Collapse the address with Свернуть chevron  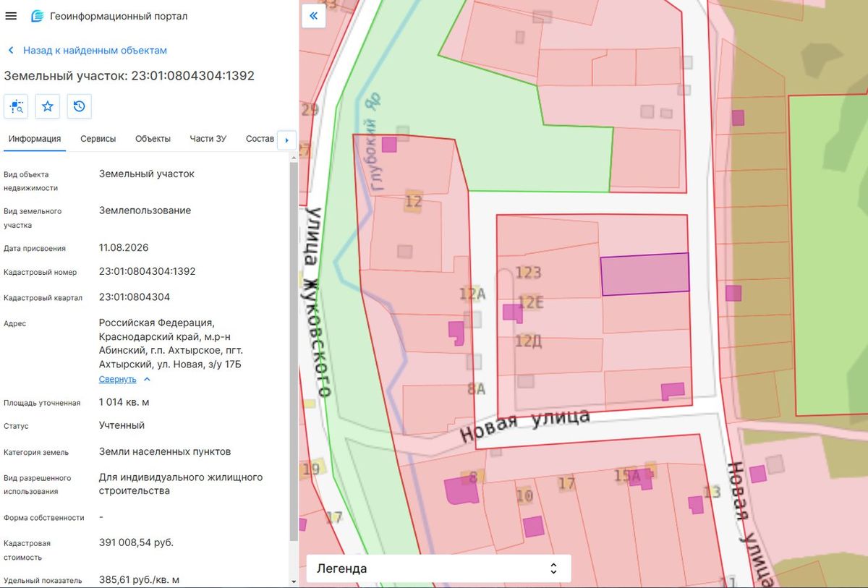[x=147, y=379]
